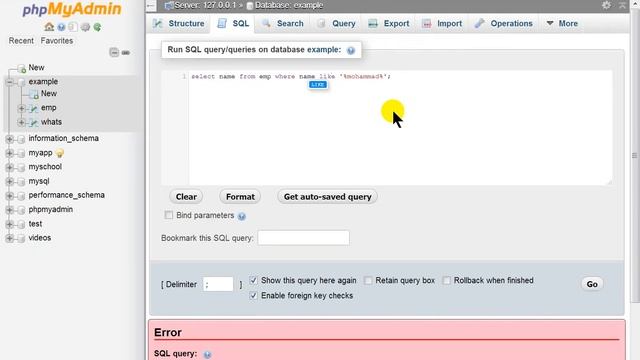
Task: Select the emp table in tree
Action: (49, 108)
